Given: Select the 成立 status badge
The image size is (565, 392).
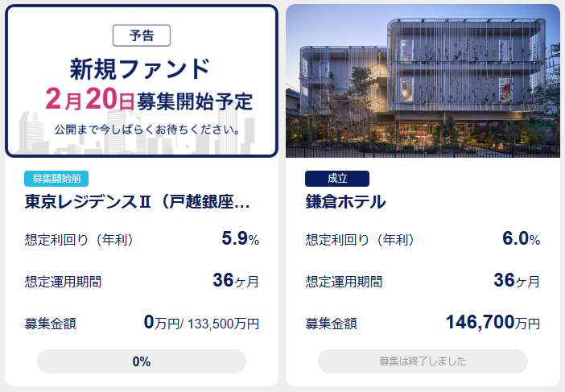Looking at the screenshot, I should [x=336, y=179].
